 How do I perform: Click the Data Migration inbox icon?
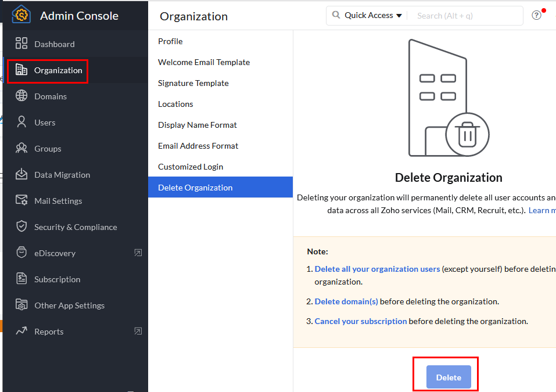tap(21, 174)
